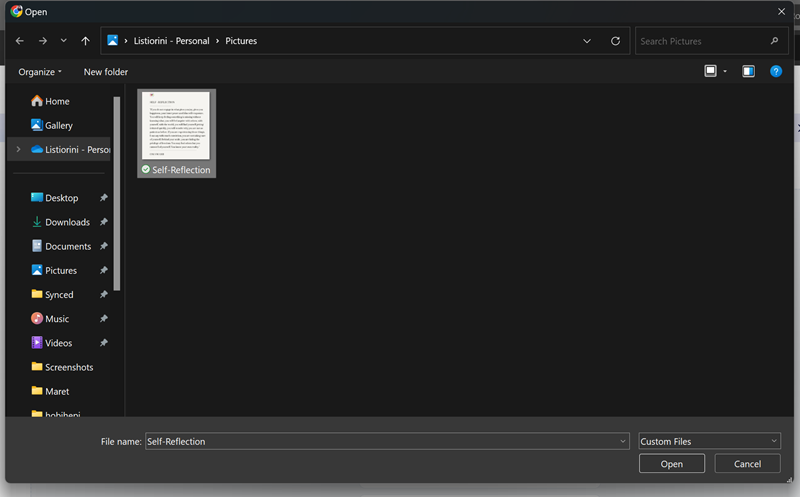Unpin Music using its pin icon
The height and width of the screenshot is (497, 800).
pos(104,318)
